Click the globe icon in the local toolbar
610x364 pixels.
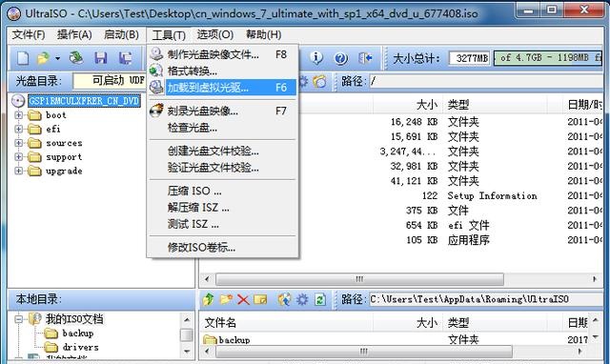[x=284, y=299]
